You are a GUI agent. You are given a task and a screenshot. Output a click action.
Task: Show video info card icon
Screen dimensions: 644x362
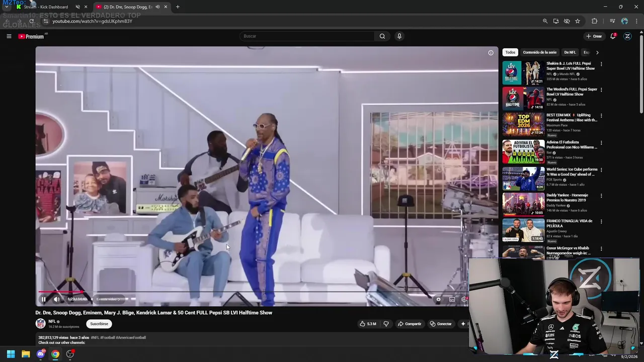(491, 53)
